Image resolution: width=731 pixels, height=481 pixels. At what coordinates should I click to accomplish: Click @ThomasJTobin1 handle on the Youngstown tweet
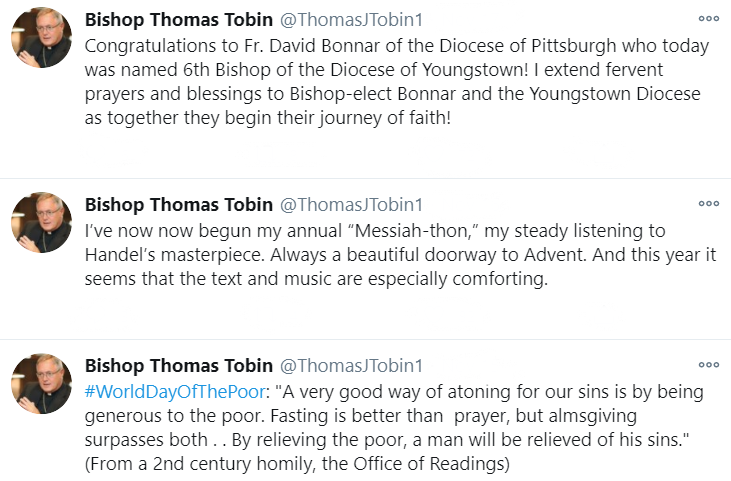(x=351, y=21)
